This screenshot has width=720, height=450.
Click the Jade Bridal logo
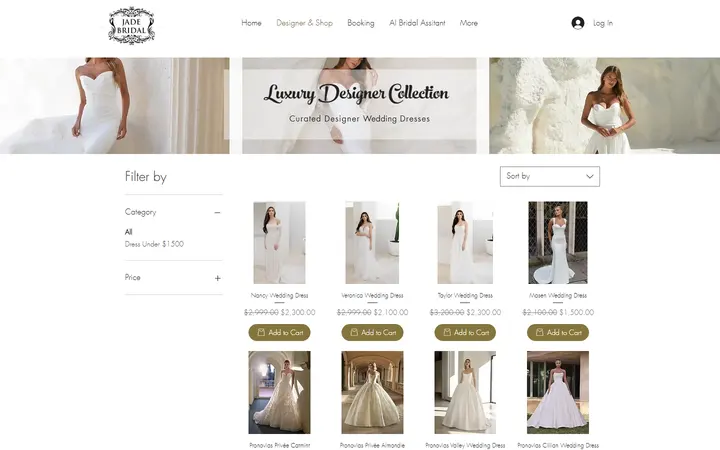coord(131,26)
